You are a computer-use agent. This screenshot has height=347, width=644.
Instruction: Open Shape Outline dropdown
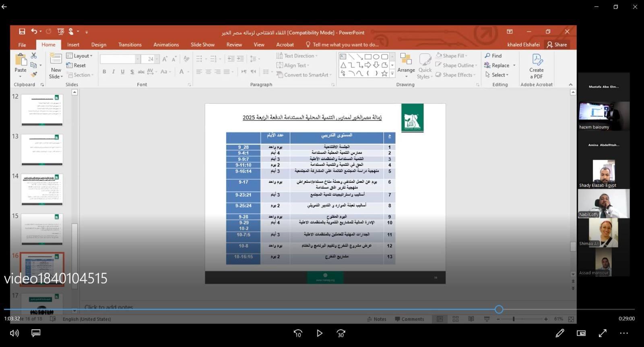pyautogui.click(x=456, y=65)
